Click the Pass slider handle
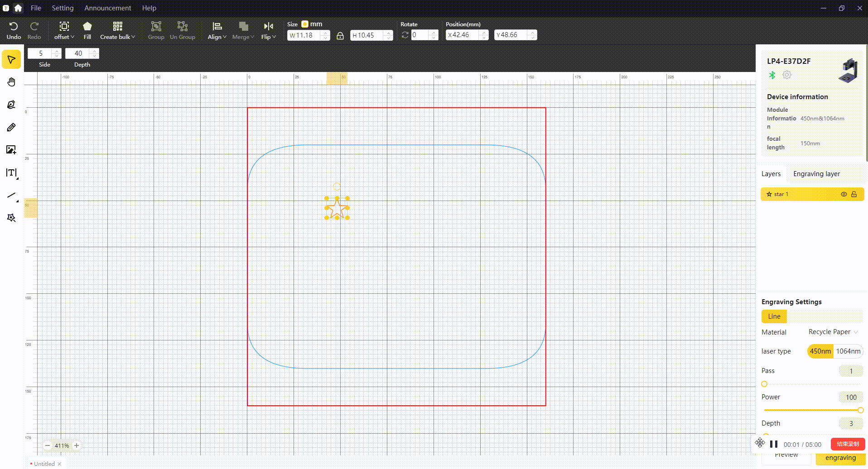This screenshot has width=868, height=469. [764, 384]
